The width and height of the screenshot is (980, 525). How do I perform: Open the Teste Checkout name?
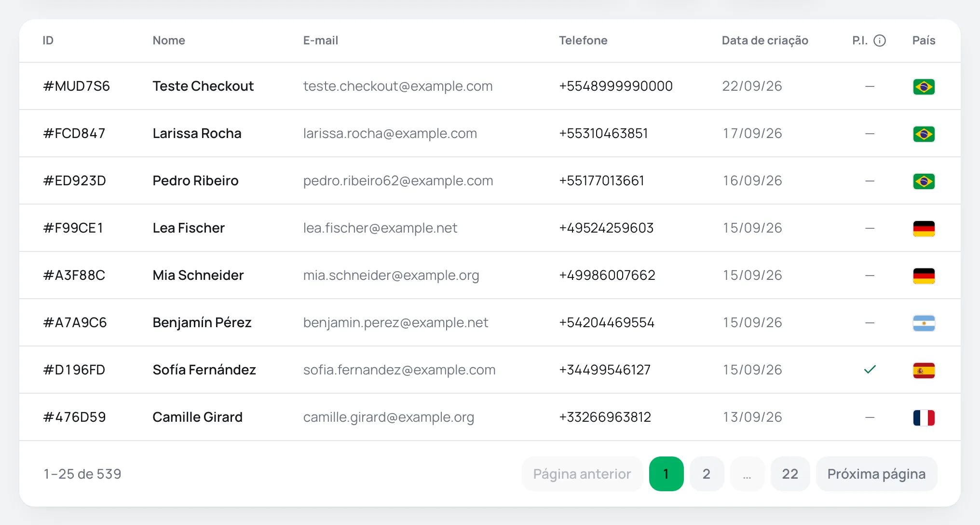click(203, 86)
